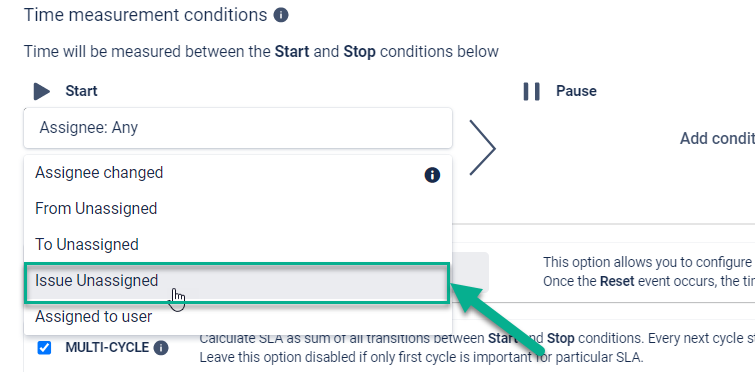Select the highlighted Issue Unassigned option
The height and width of the screenshot is (372, 755).
(x=237, y=283)
